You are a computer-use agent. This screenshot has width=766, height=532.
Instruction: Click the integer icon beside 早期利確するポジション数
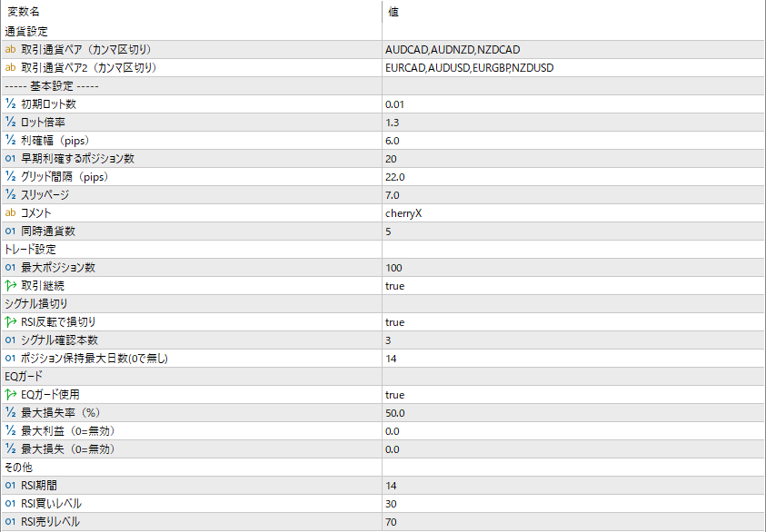(11, 158)
